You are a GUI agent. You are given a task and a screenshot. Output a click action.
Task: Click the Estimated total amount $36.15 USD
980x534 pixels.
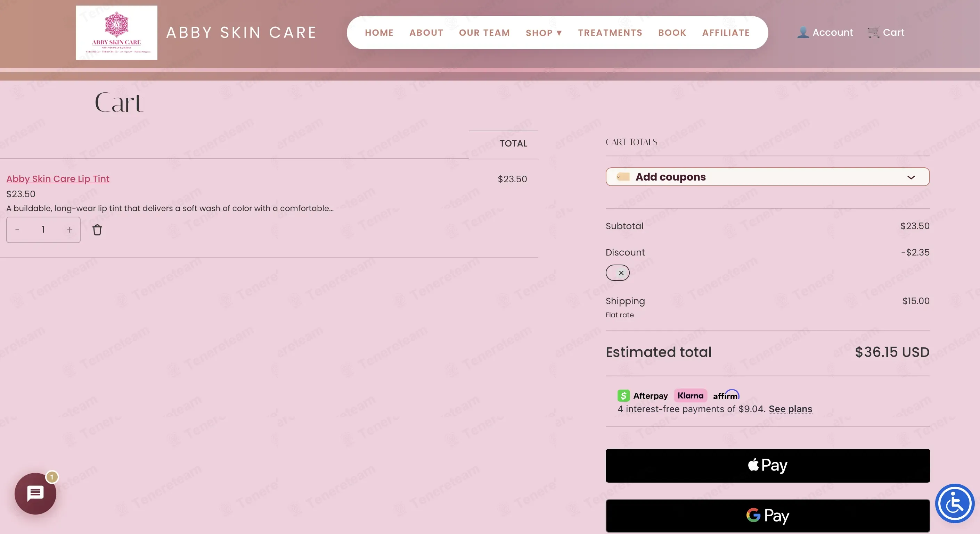(x=892, y=352)
